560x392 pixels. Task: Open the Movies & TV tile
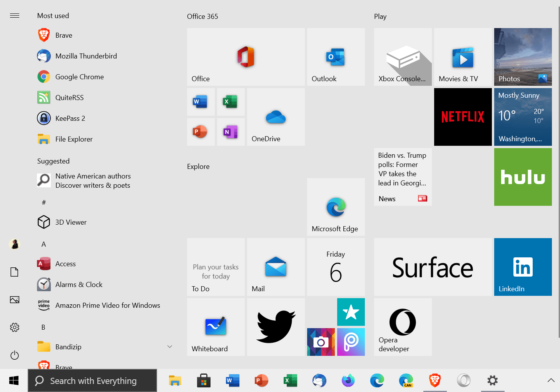coord(463,57)
